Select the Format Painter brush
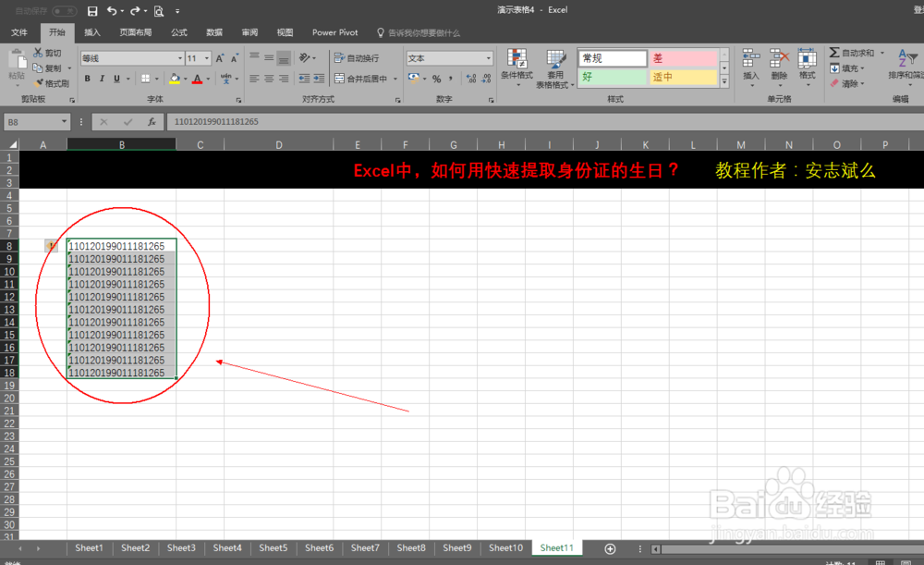The height and width of the screenshot is (565, 924). (x=39, y=83)
